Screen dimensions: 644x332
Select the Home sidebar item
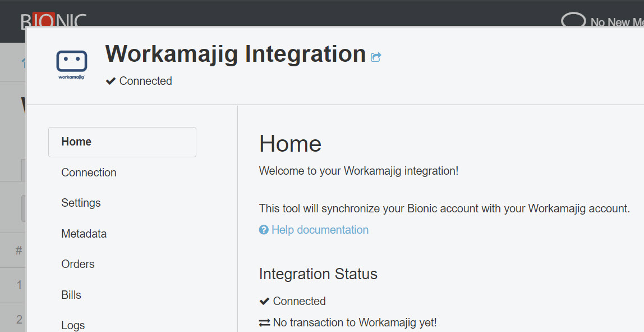122,142
